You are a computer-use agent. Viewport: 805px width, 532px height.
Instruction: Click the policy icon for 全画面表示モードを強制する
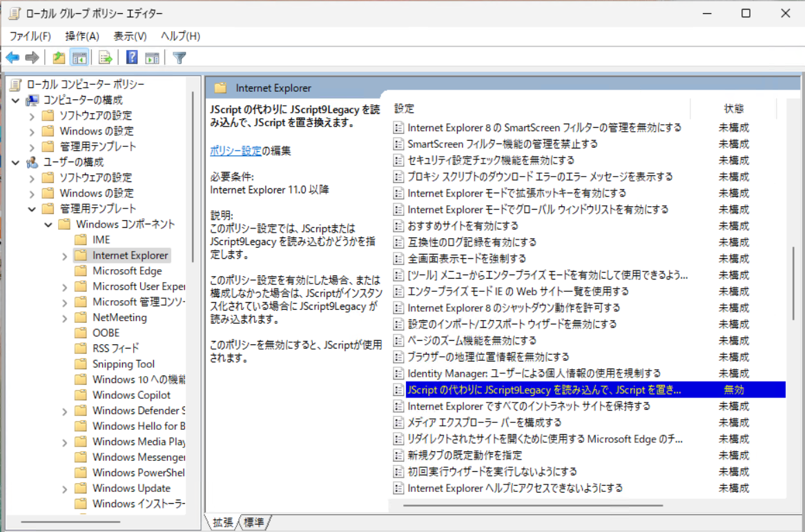click(398, 259)
